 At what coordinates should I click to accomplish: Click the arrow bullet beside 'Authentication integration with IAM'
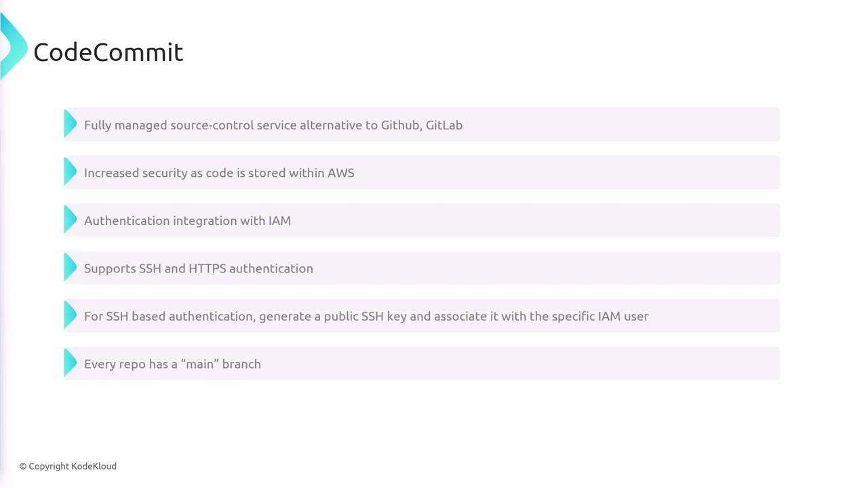[x=70, y=220]
